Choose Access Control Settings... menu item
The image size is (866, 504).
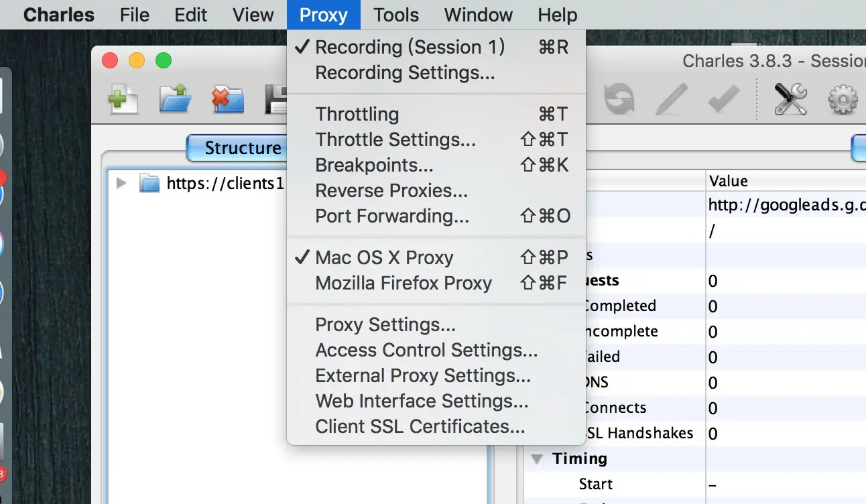pyautogui.click(x=436, y=350)
